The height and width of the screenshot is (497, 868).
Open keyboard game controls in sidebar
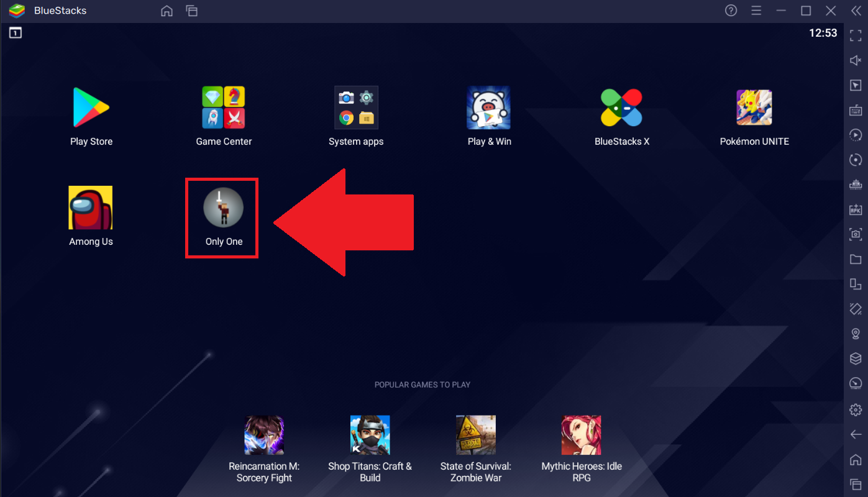856,110
